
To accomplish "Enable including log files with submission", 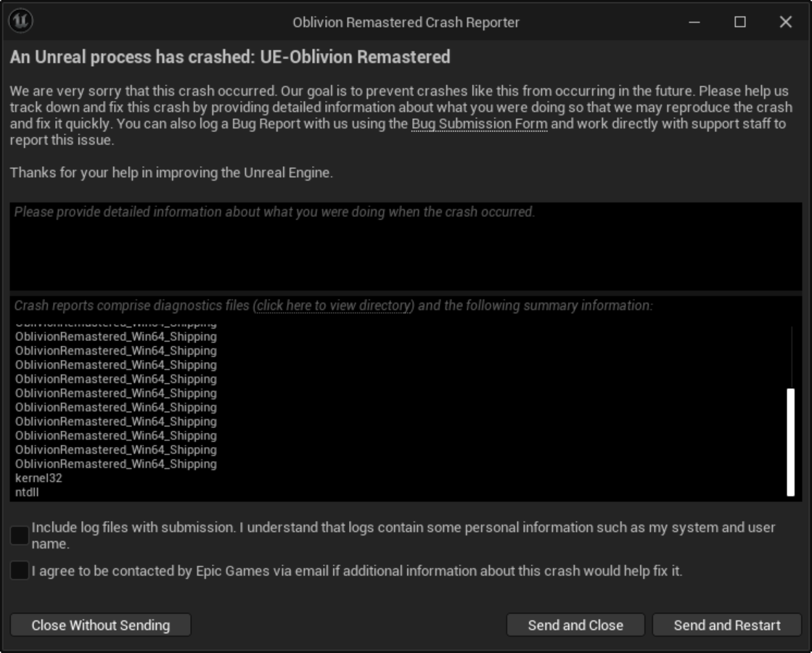I will click(x=19, y=535).
